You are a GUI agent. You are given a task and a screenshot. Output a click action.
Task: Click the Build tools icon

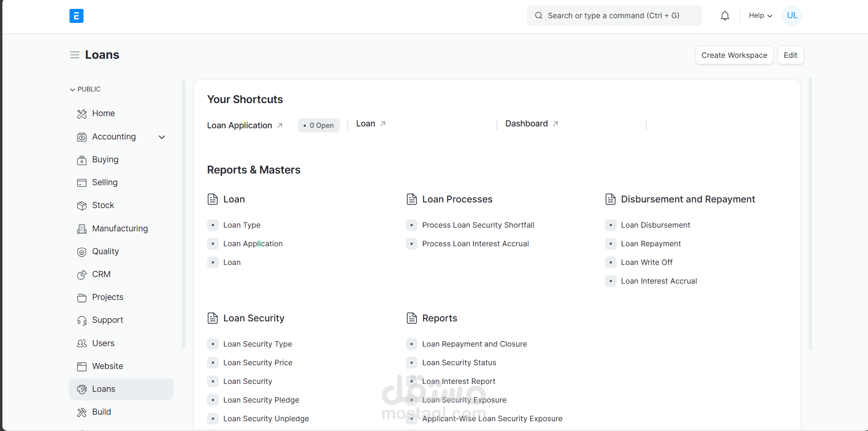coord(82,412)
